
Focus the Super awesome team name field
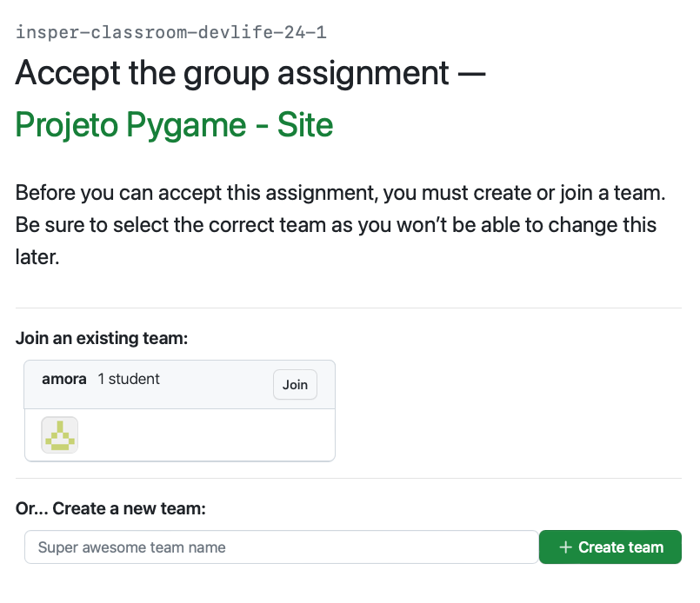[x=281, y=547]
